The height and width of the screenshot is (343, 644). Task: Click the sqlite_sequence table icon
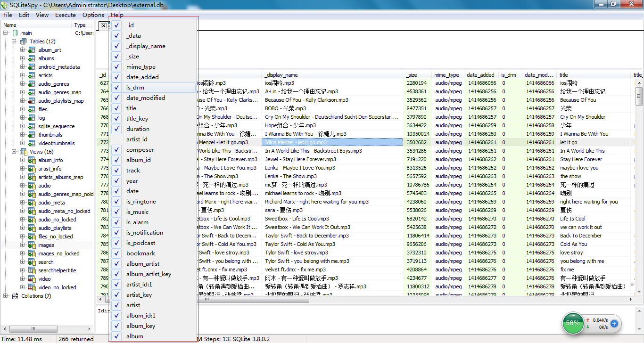tap(32, 126)
